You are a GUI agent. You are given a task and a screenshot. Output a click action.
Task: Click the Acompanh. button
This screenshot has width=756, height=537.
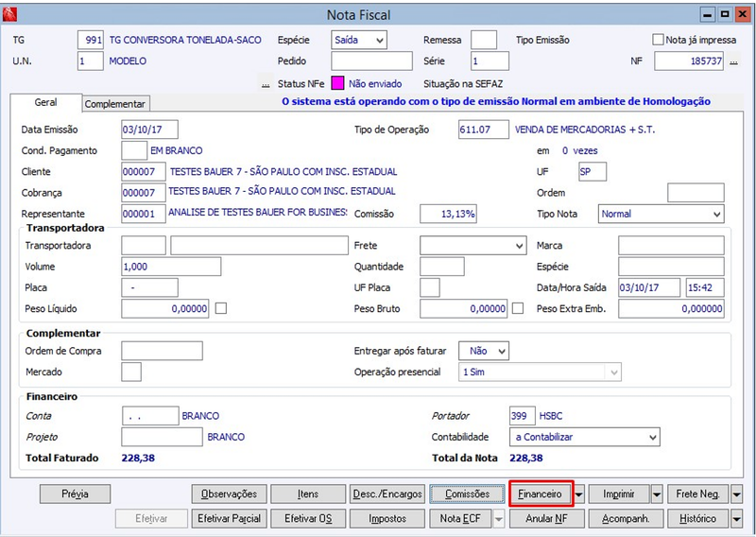626,519
